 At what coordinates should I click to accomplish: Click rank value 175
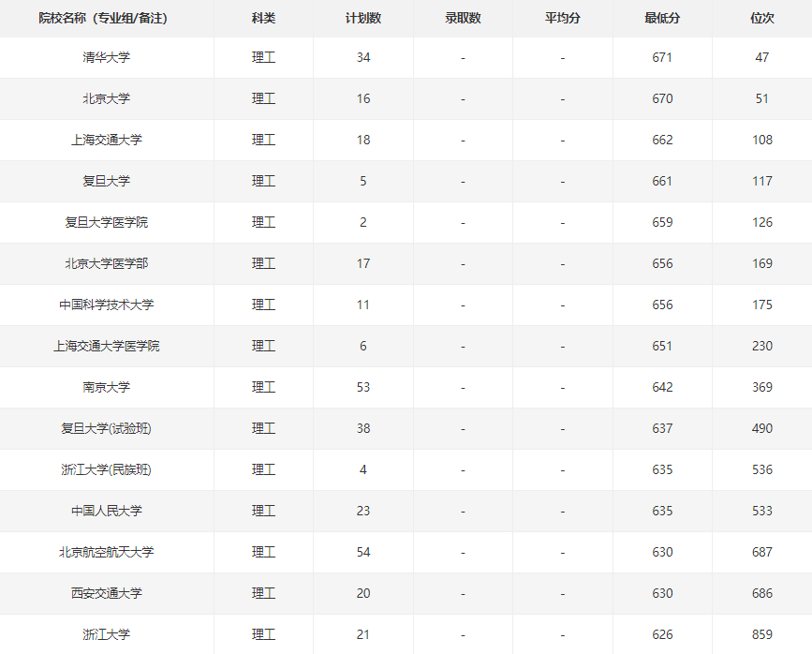(762, 305)
